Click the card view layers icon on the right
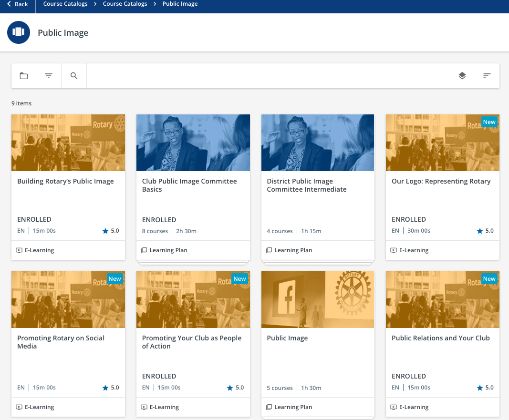 (x=462, y=75)
